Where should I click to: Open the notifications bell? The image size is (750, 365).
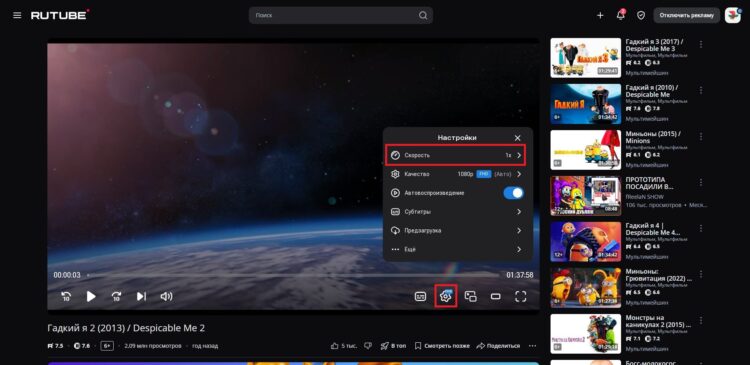621,15
